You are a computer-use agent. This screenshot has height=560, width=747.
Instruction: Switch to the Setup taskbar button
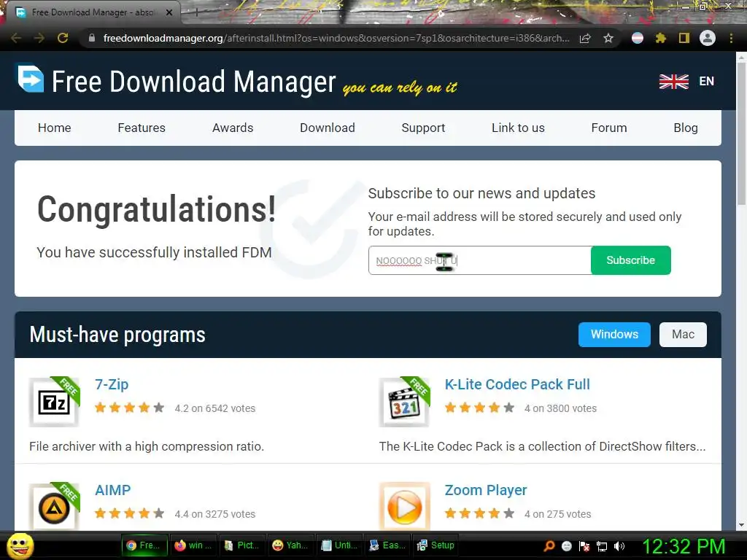436,545
